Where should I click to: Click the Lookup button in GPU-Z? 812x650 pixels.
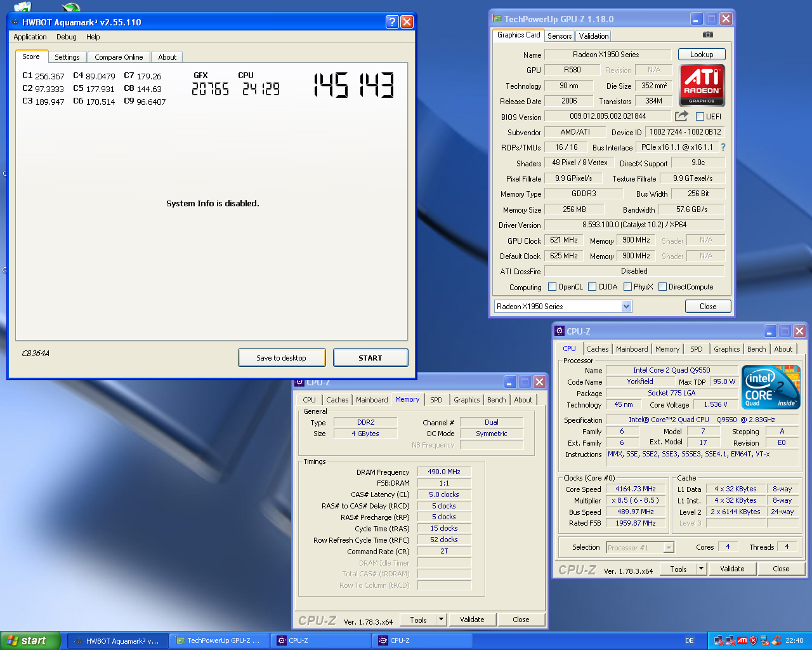[x=702, y=55]
